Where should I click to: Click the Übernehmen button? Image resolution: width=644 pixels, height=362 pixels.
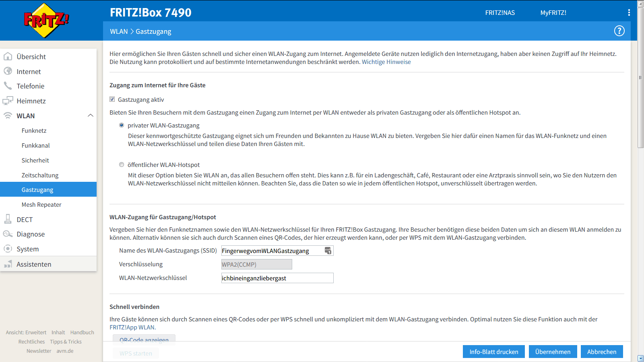pyautogui.click(x=553, y=352)
